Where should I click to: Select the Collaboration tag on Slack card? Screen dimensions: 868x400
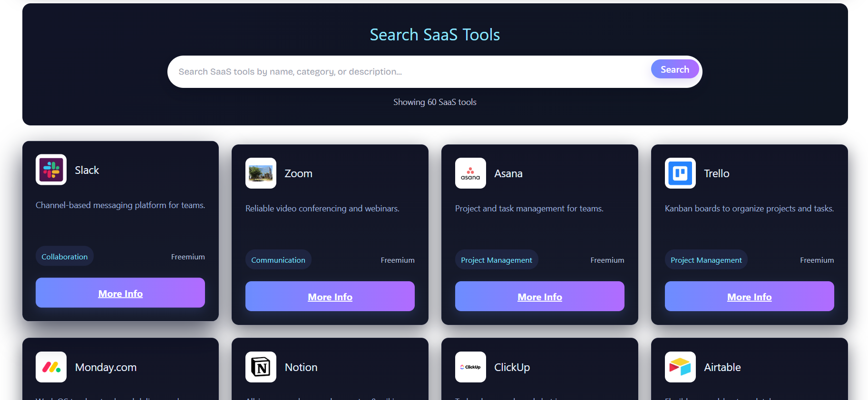pos(65,257)
